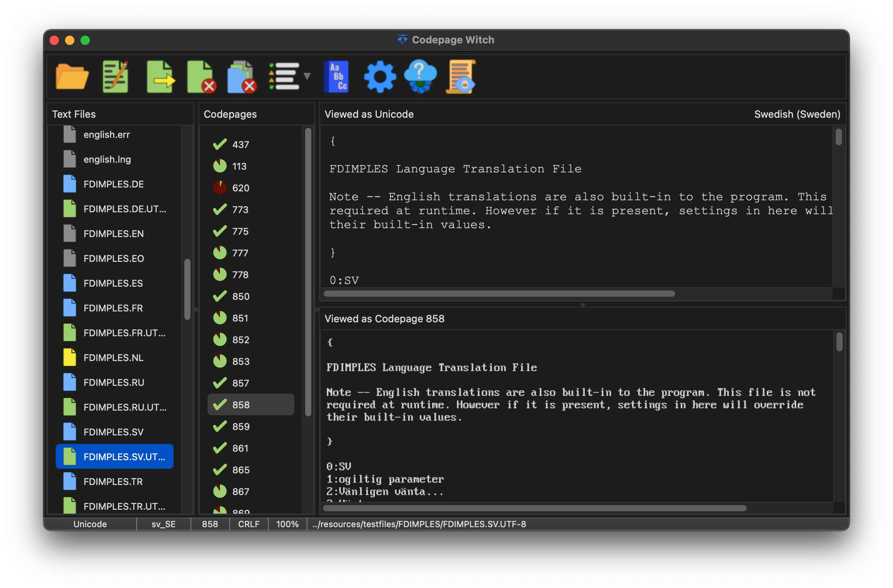Select codepage 620 with red indicator
This screenshot has width=893, height=588.
[240, 188]
